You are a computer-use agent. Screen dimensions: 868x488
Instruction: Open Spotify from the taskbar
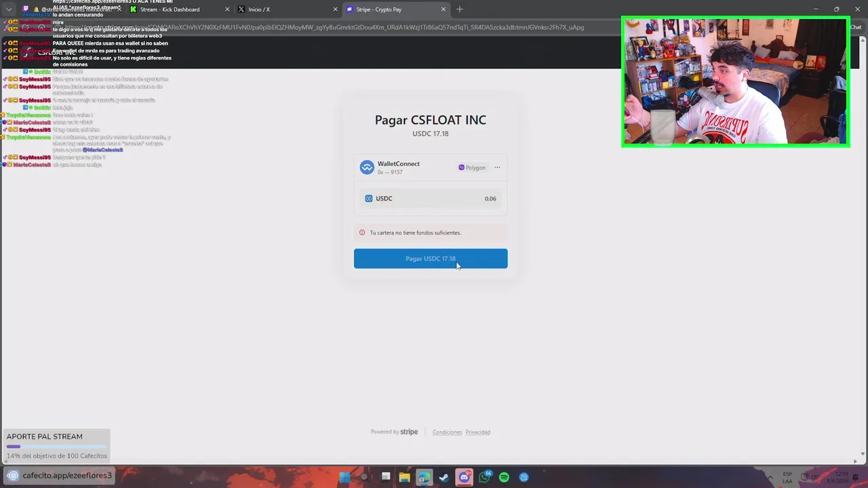[x=504, y=477]
